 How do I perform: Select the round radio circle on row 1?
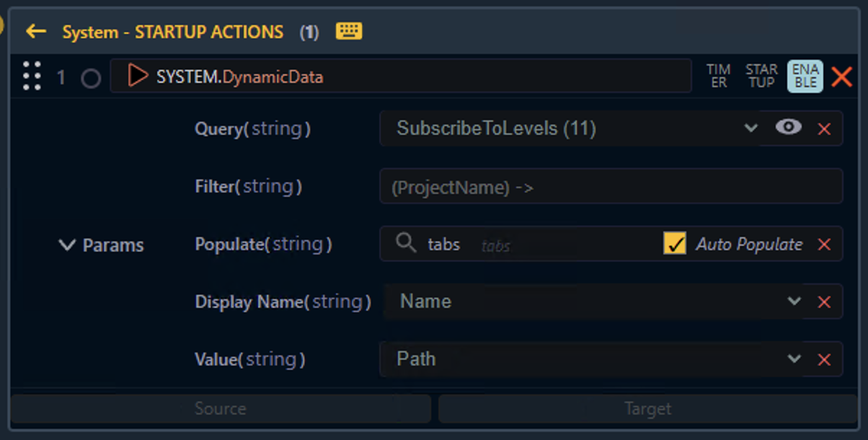(91, 78)
